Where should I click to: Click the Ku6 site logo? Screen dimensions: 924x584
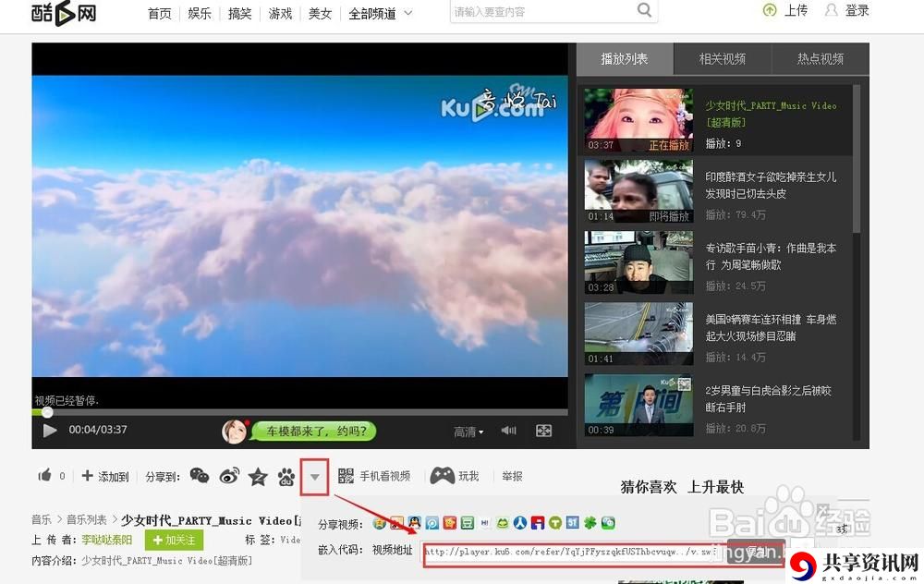[x=64, y=13]
